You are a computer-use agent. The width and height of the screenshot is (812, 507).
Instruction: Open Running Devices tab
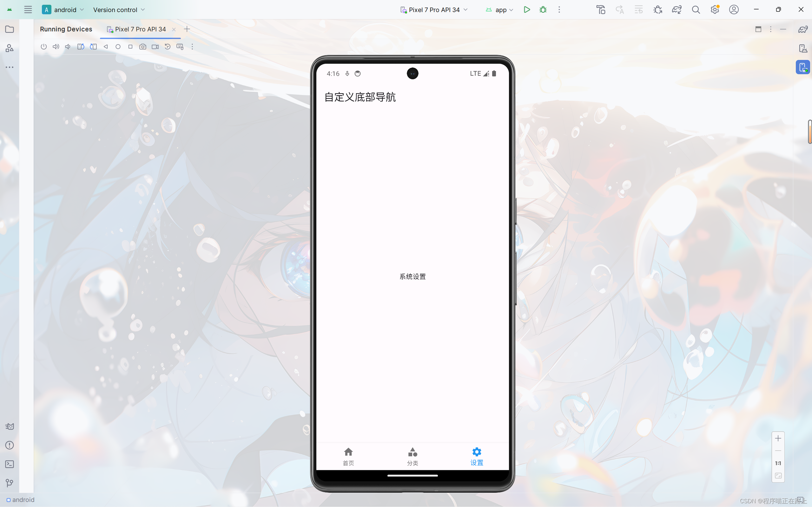pos(66,29)
